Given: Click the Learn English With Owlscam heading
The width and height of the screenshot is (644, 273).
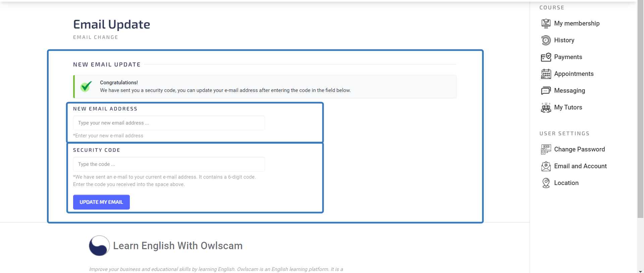Looking at the screenshot, I should (178, 246).
